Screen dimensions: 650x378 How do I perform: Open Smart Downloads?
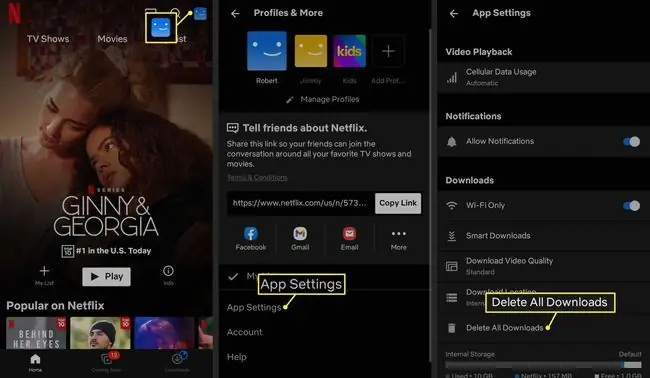pos(543,236)
